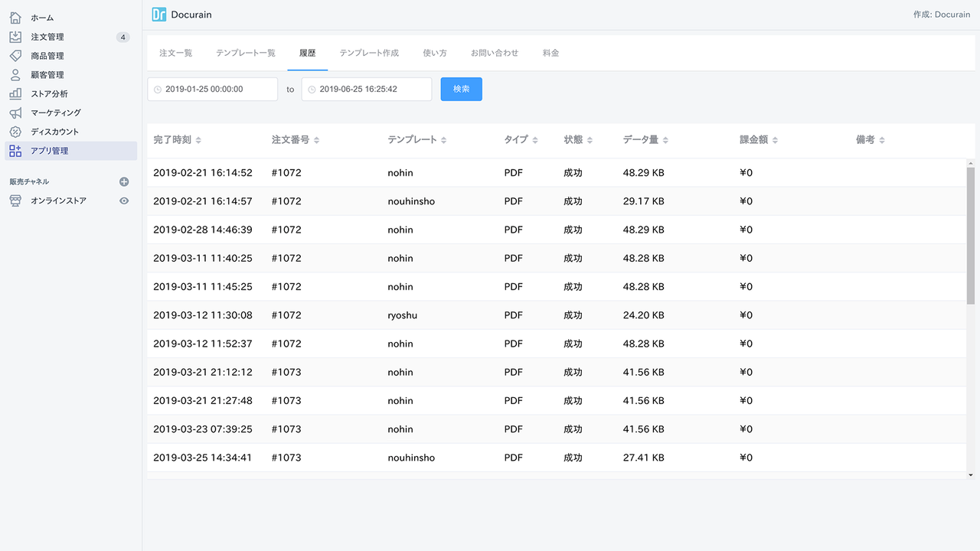Select the 履歴 tab
980x551 pixels.
308,53
